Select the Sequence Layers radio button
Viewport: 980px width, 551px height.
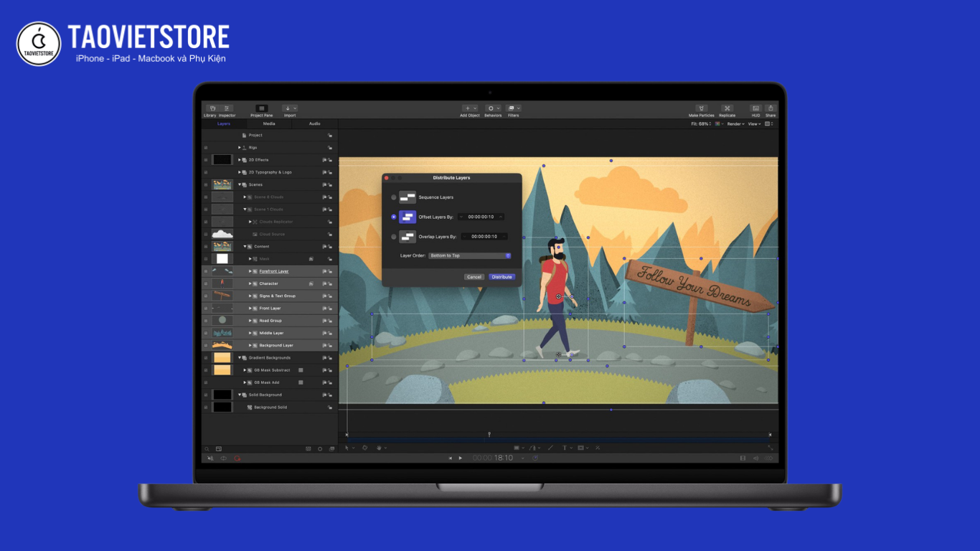pyautogui.click(x=393, y=197)
